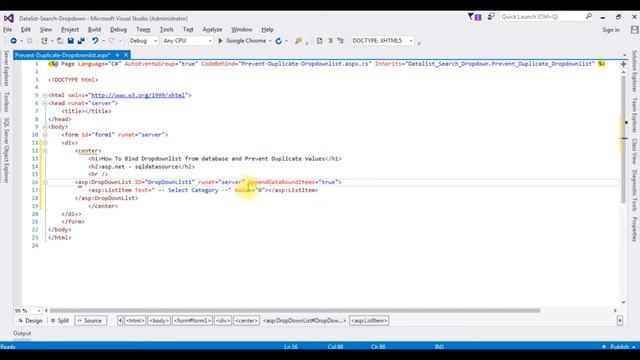
Task: Open the Edit menu
Action: click(x=26, y=29)
